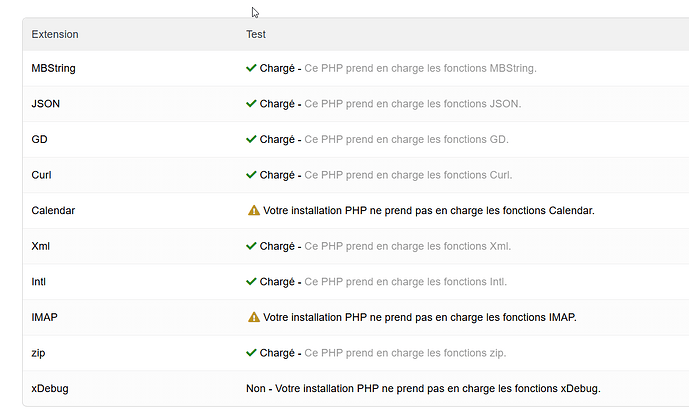689x416 pixels.
Task: Click the Calendar functions warning message
Action: [428, 210]
